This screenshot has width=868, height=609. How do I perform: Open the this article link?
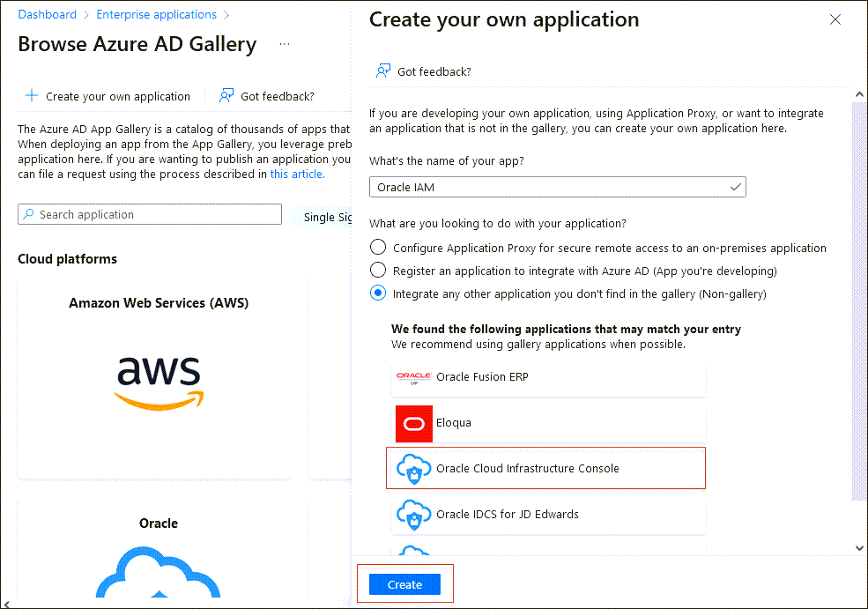[296, 174]
